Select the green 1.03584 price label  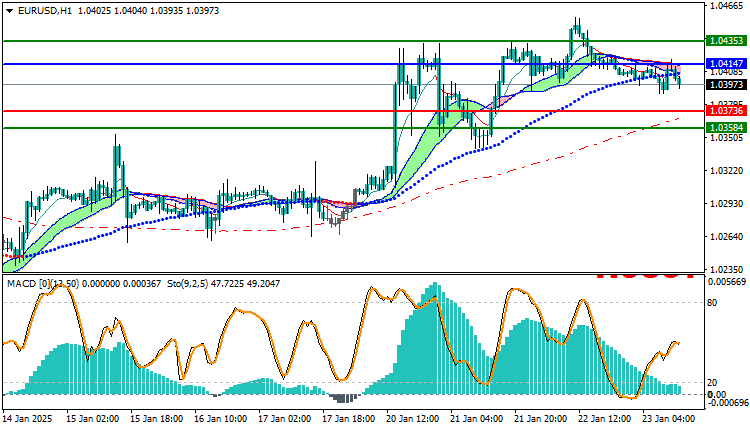(726, 128)
